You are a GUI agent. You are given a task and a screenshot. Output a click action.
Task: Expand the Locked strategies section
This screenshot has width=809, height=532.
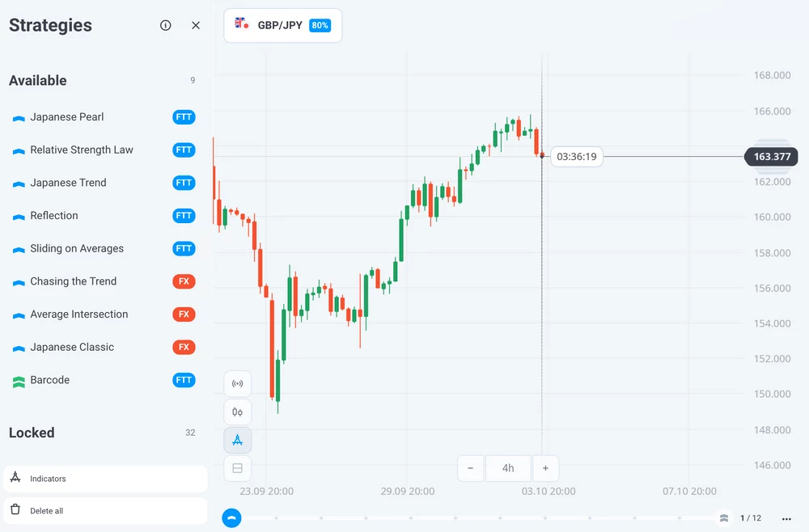click(32, 433)
